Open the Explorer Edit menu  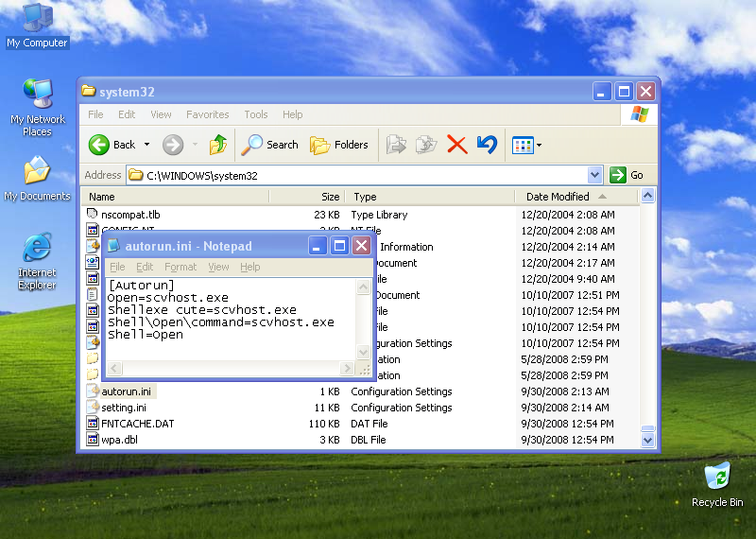click(x=127, y=114)
